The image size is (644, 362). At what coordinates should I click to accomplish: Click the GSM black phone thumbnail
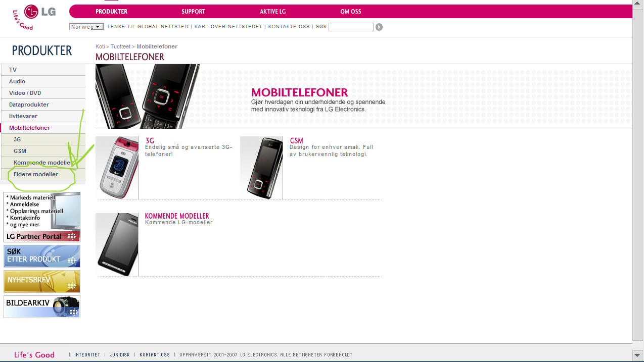coord(261,168)
